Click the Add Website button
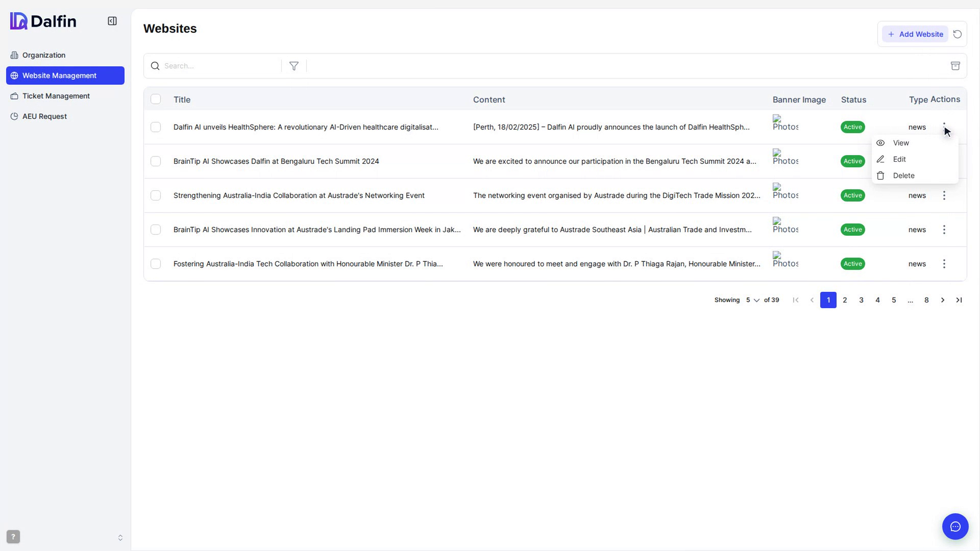Viewport: 980px width, 551px height. (915, 34)
